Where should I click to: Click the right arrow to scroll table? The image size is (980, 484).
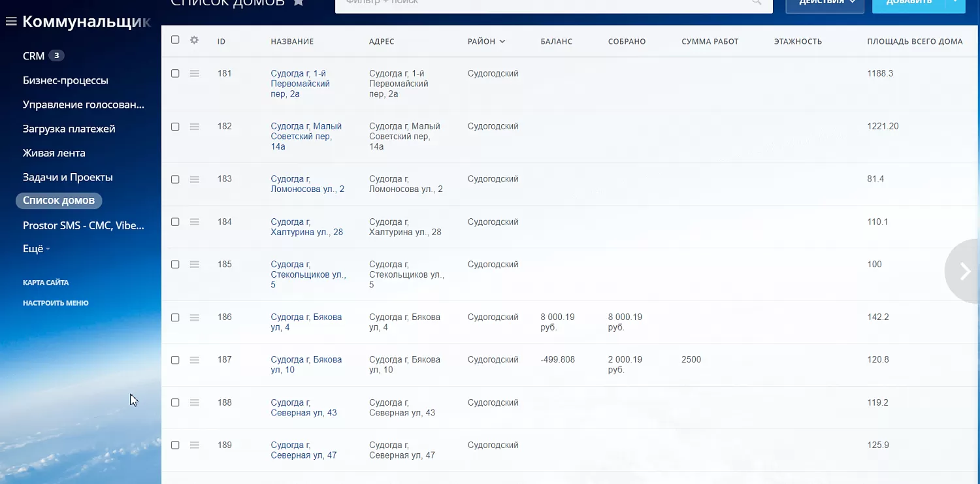(964, 271)
